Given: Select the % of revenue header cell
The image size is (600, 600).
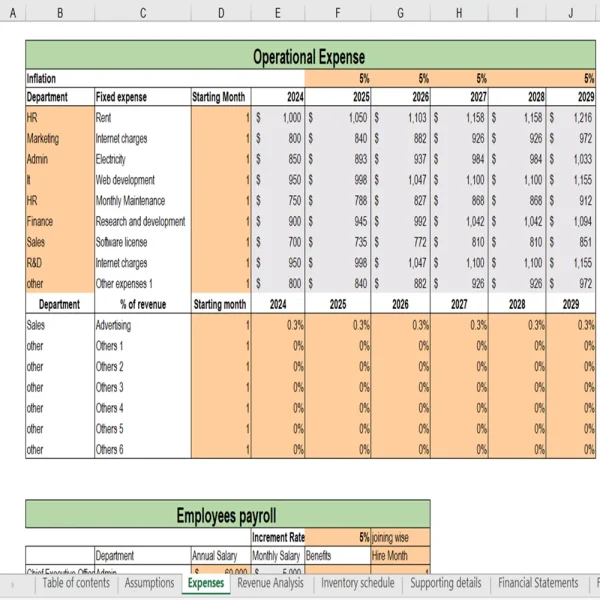Looking at the screenshot, I should (x=143, y=304).
